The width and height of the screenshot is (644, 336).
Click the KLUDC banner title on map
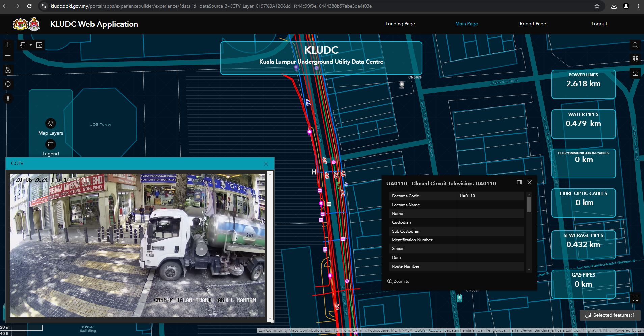tap(321, 50)
